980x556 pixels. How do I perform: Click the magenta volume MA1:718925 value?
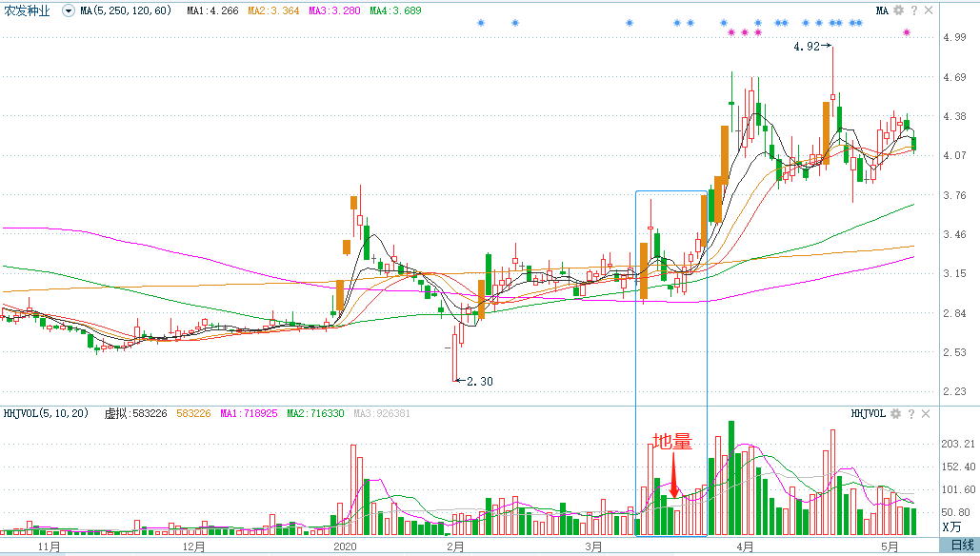coord(249,413)
